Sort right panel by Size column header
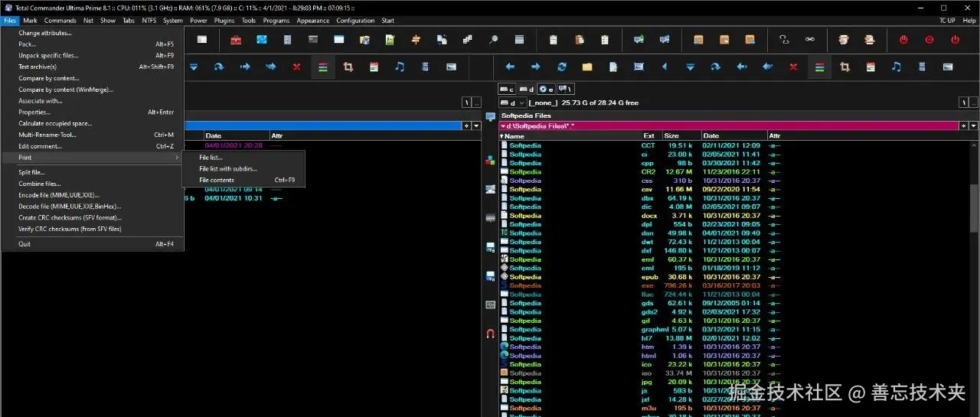Viewport: 980px width, 417px height. pyautogui.click(x=681, y=135)
